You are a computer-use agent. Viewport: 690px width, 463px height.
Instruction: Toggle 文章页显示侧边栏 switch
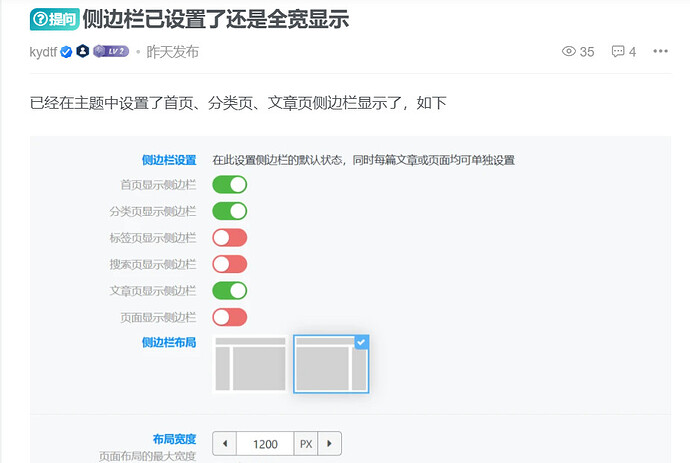pyautogui.click(x=229, y=291)
